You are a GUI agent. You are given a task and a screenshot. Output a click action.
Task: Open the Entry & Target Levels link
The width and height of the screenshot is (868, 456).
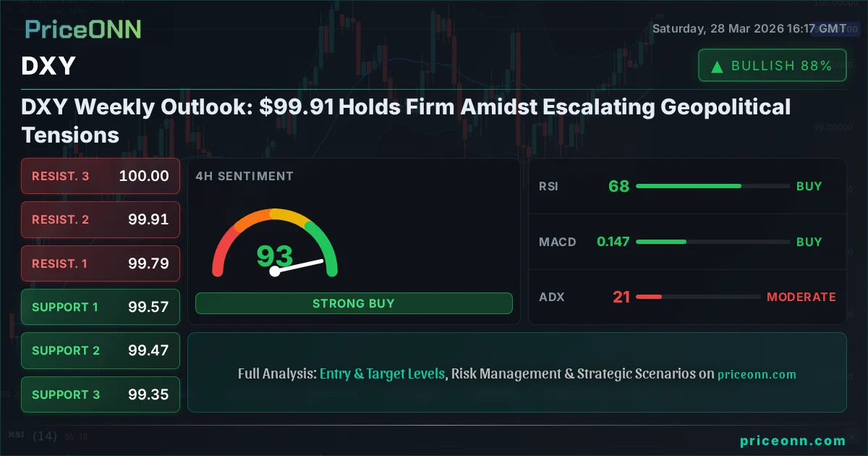382,374
